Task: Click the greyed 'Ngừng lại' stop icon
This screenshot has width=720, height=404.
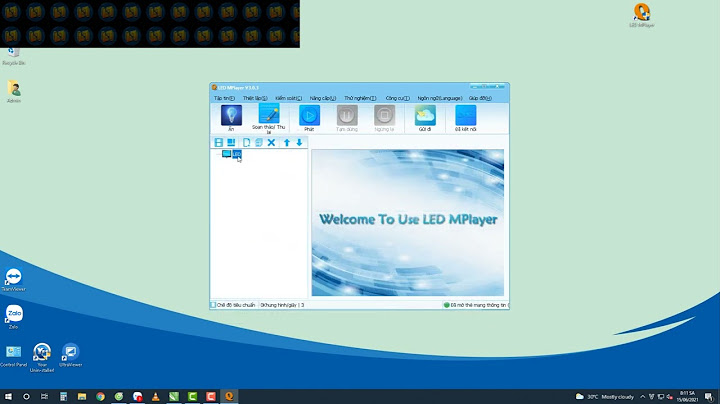Action: (384, 116)
